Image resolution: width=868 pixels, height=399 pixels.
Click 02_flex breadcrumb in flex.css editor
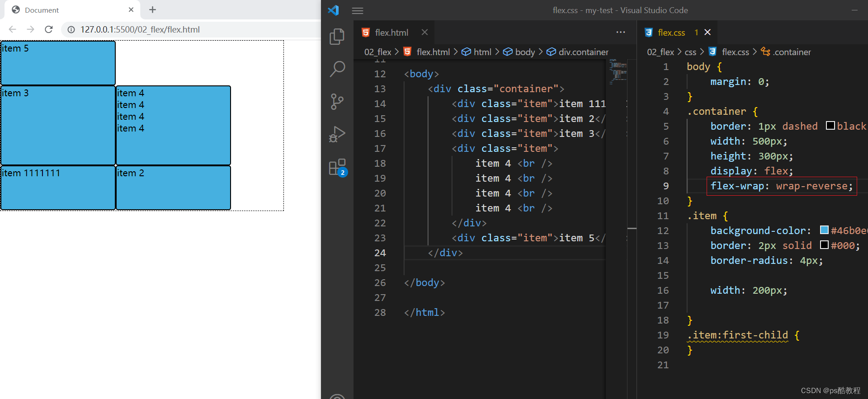click(x=660, y=52)
